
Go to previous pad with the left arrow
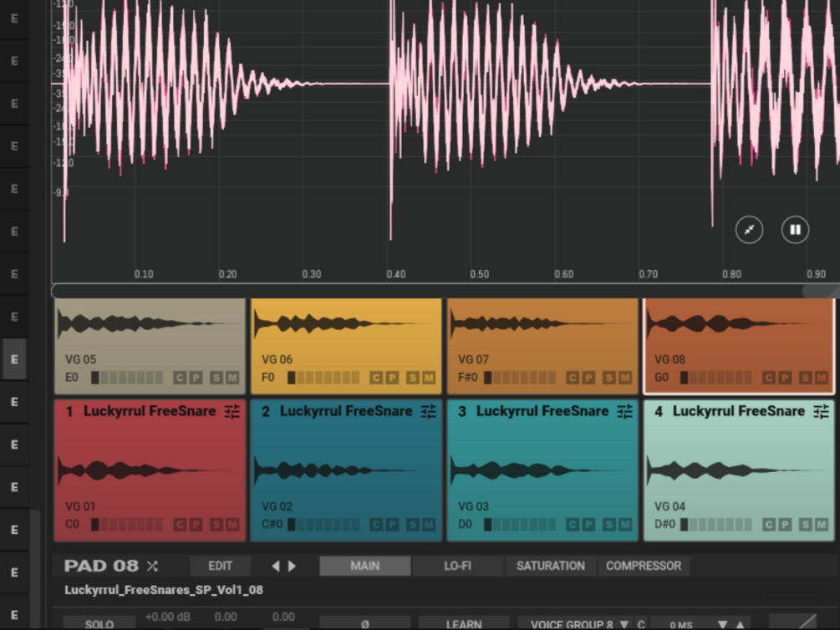click(275, 566)
